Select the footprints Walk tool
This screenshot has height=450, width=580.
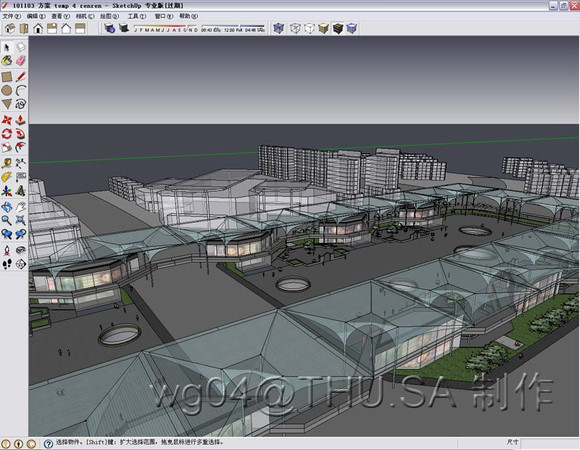click(6, 264)
